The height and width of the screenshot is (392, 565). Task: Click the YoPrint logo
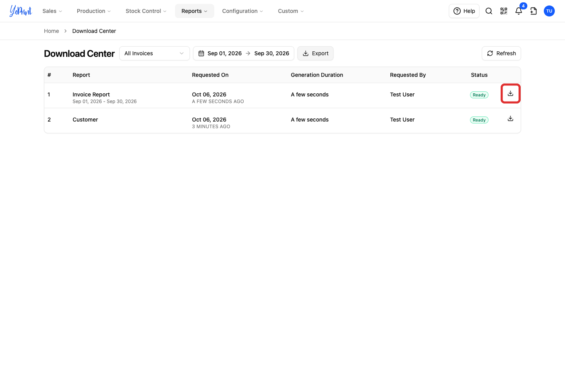pos(21,11)
